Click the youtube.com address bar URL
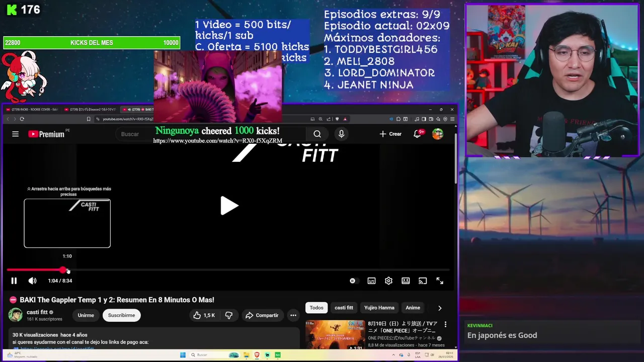This screenshot has height=362, width=644. (128, 119)
